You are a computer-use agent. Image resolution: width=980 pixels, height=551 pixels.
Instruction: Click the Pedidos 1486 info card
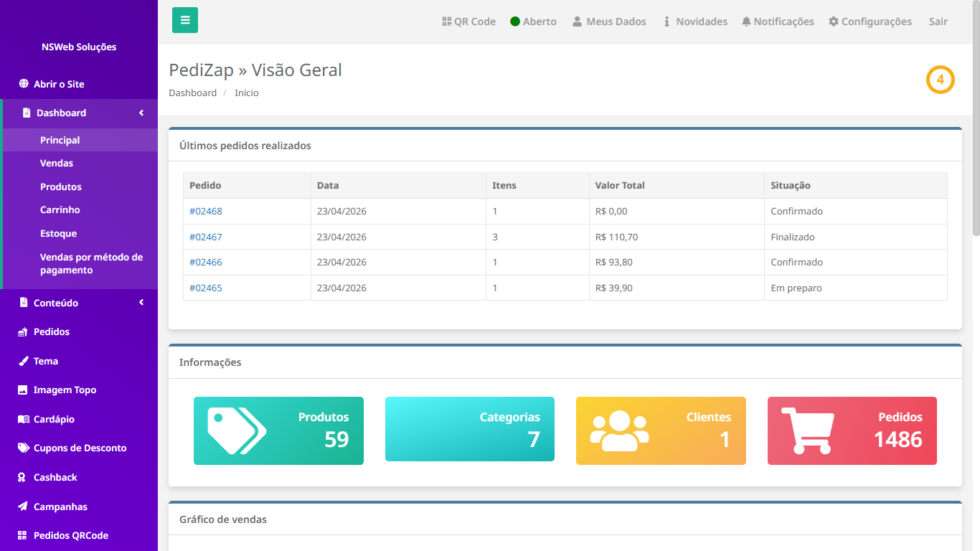pos(852,430)
